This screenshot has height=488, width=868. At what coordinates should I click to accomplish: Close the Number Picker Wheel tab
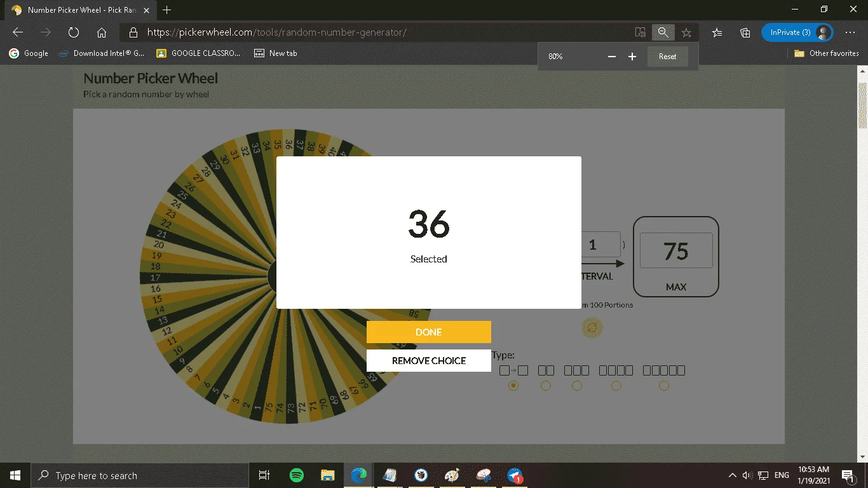[x=146, y=10]
